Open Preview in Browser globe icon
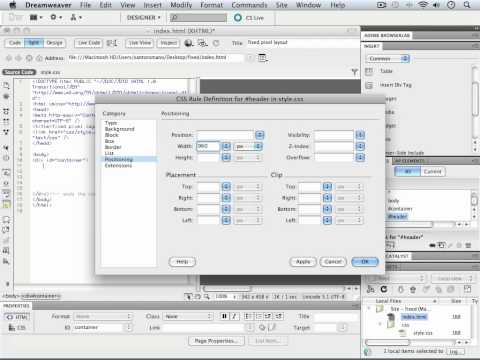The height and width of the screenshot is (360, 480). (x=189, y=43)
